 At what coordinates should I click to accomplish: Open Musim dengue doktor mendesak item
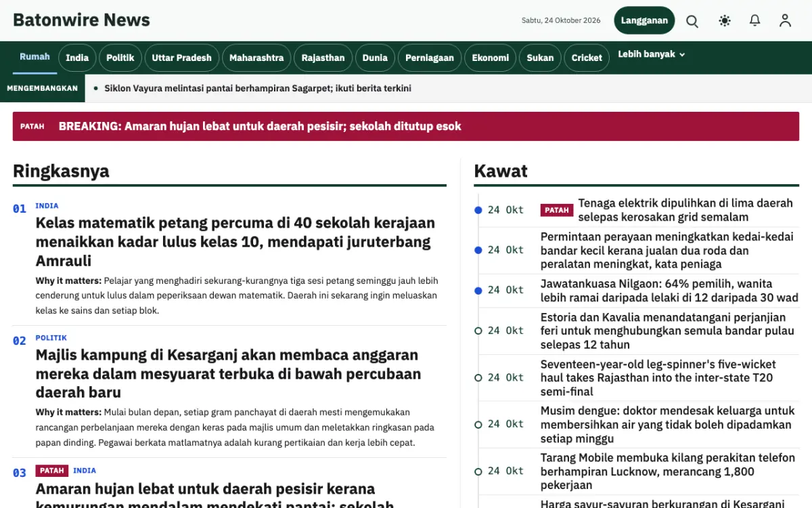point(667,424)
